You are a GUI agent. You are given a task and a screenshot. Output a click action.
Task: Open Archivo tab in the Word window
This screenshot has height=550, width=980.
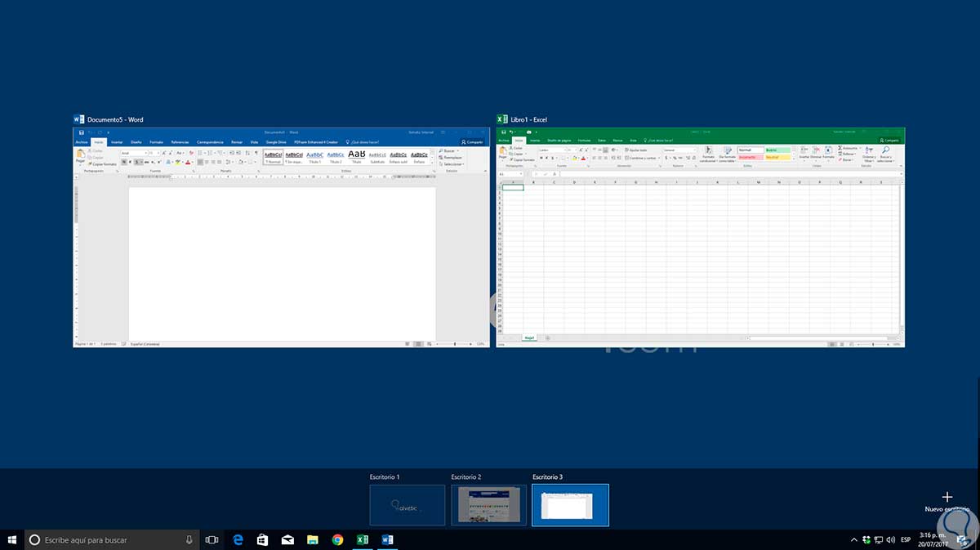82,142
